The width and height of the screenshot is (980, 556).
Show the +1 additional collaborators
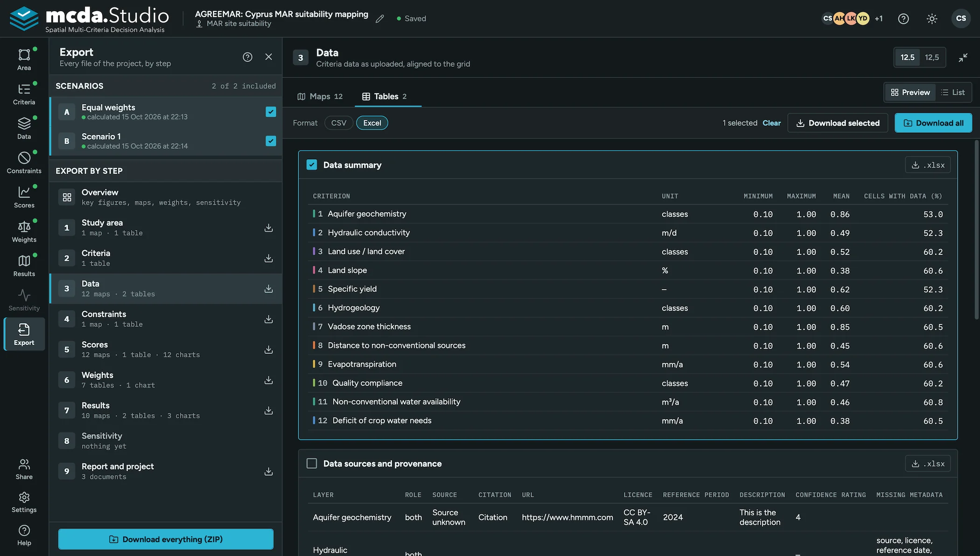point(879,19)
